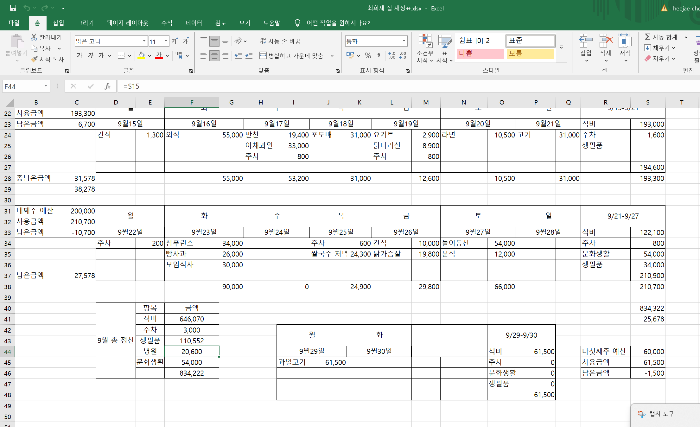Insert function with the fx button
This screenshot has width=700, height=427.
click(x=107, y=86)
